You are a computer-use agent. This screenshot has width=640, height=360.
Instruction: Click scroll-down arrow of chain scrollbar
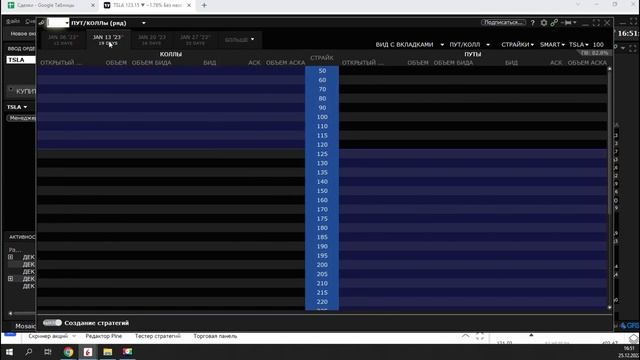click(610, 308)
